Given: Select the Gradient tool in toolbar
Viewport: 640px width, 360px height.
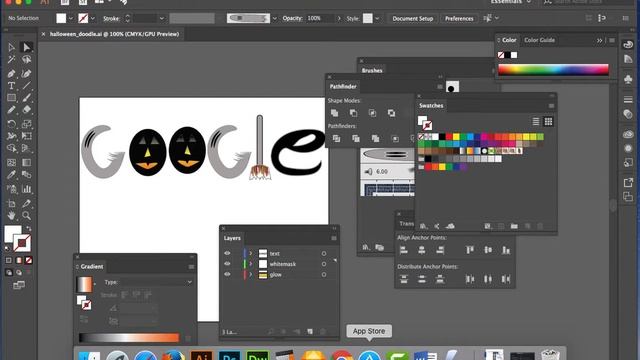Looking at the screenshot, I should coord(27,162).
